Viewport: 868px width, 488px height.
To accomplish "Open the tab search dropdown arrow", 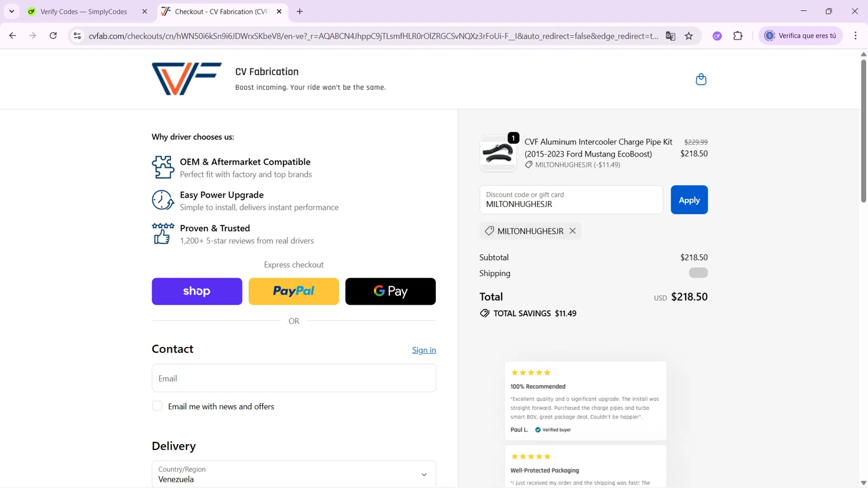I will click(x=12, y=12).
